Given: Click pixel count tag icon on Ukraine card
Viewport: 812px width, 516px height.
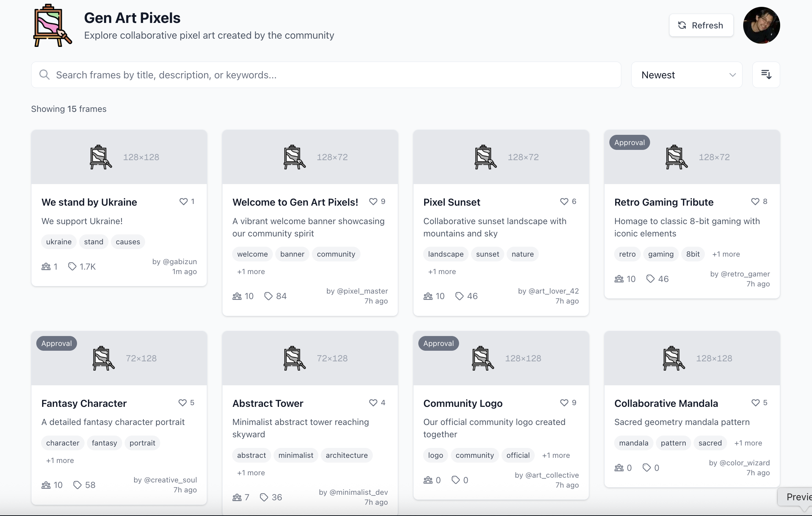Looking at the screenshot, I should (x=72, y=267).
